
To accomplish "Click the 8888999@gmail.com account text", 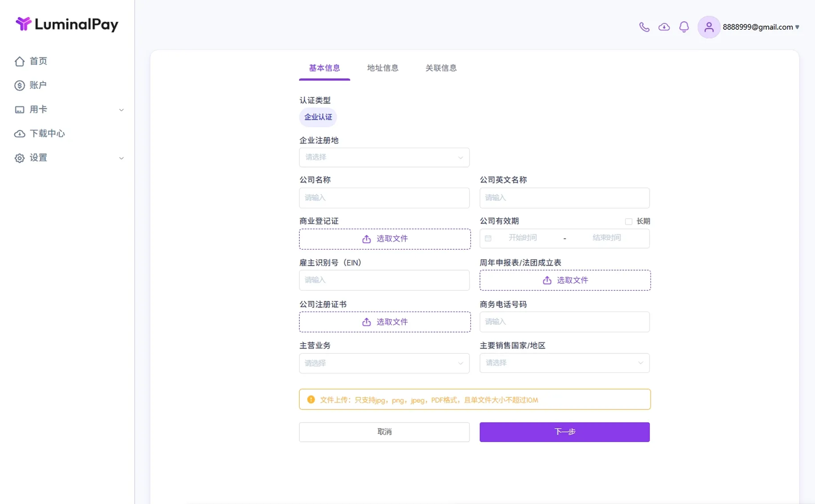I will coord(758,27).
